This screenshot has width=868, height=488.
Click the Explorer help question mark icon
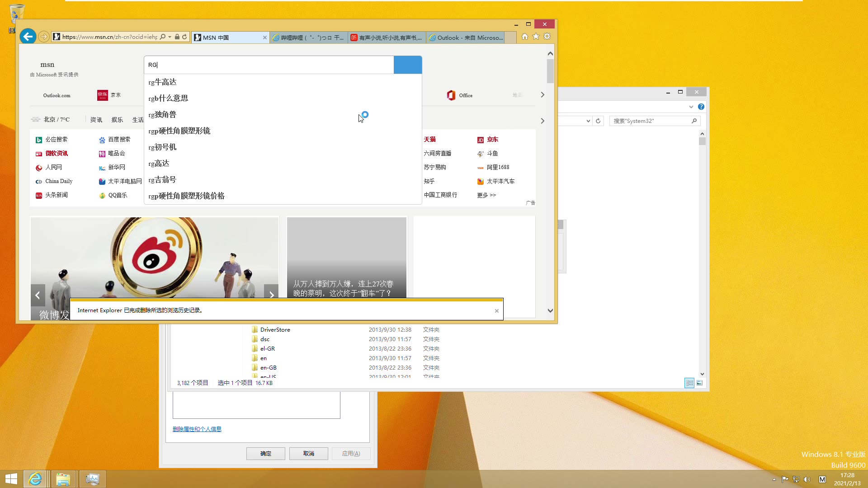pos(701,107)
